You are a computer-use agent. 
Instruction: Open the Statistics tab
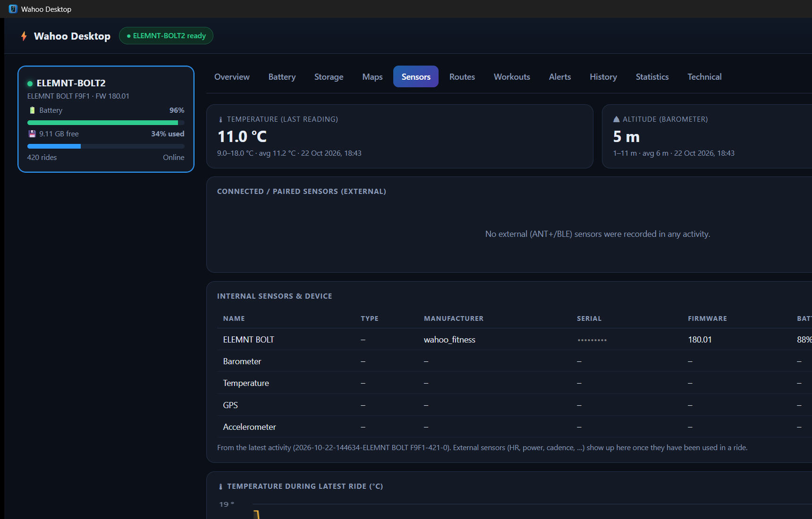(652, 77)
